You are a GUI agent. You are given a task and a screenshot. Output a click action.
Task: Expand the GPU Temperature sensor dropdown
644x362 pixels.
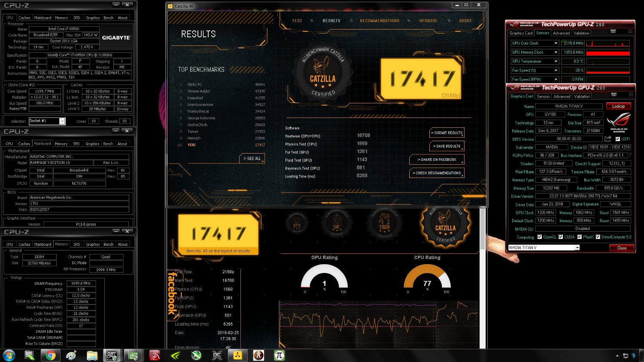(x=556, y=61)
